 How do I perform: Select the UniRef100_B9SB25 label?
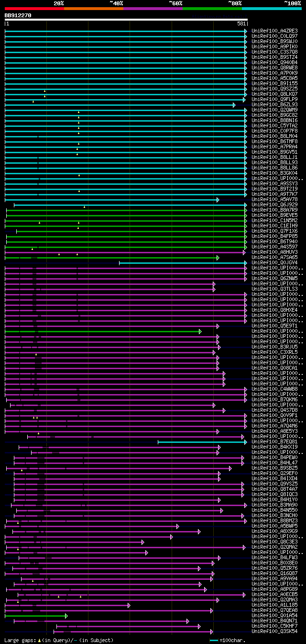(274, 468)
